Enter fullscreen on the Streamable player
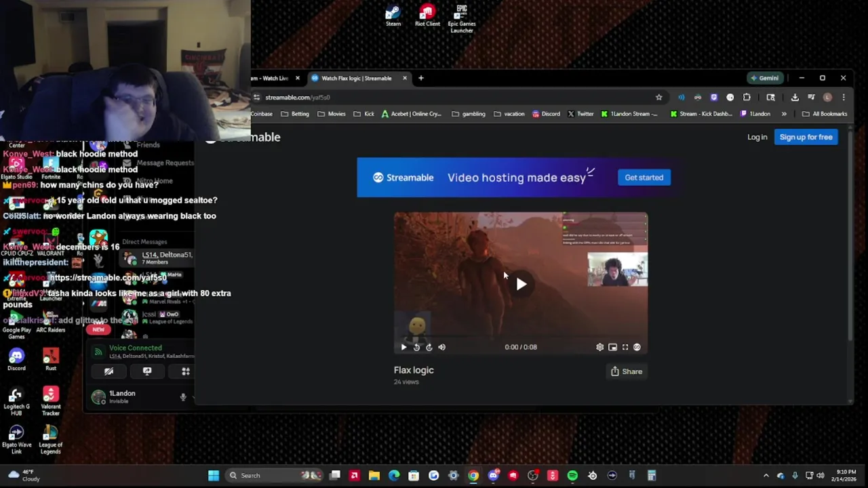This screenshot has width=868, height=488. coord(625,347)
